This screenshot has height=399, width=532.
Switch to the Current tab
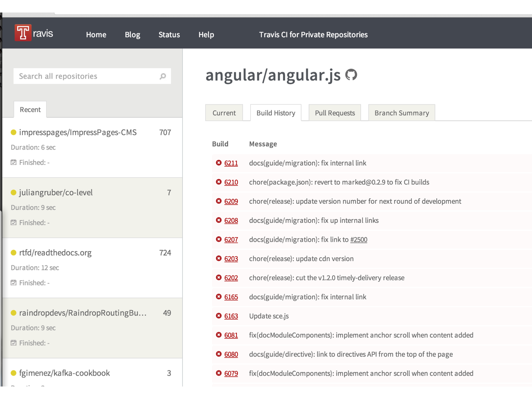point(224,113)
